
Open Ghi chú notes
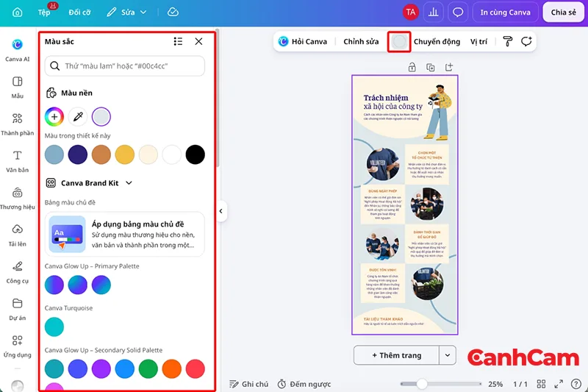pos(249,384)
